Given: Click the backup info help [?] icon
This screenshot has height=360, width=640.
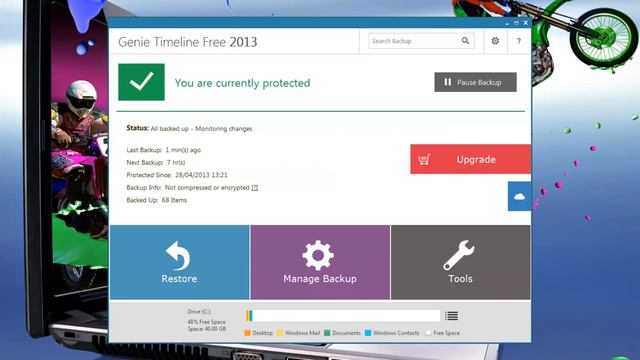Looking at the screenshot, I should pos(255,188).
